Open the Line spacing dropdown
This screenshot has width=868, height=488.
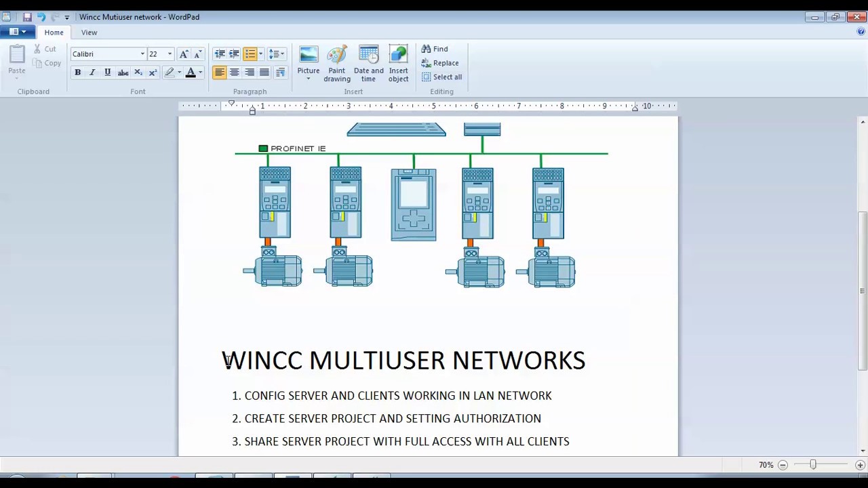click(x=276, y=54)
